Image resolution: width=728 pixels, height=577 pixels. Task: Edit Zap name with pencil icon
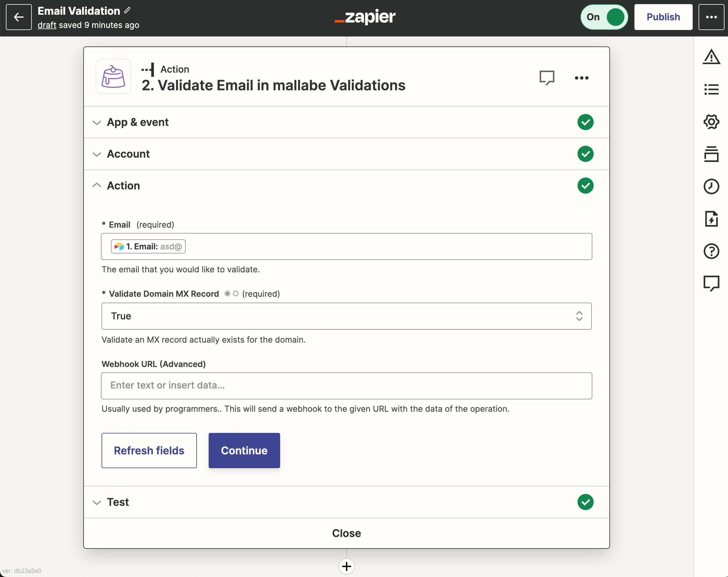point(127,11)
